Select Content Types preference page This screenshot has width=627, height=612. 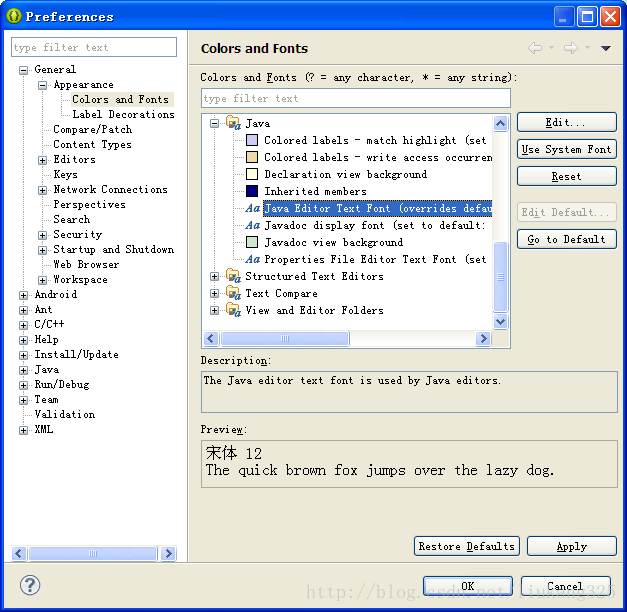[x=92, y=144]
